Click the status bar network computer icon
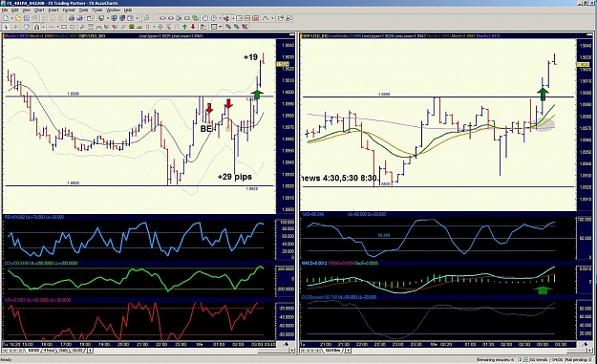 click(525, 359)
